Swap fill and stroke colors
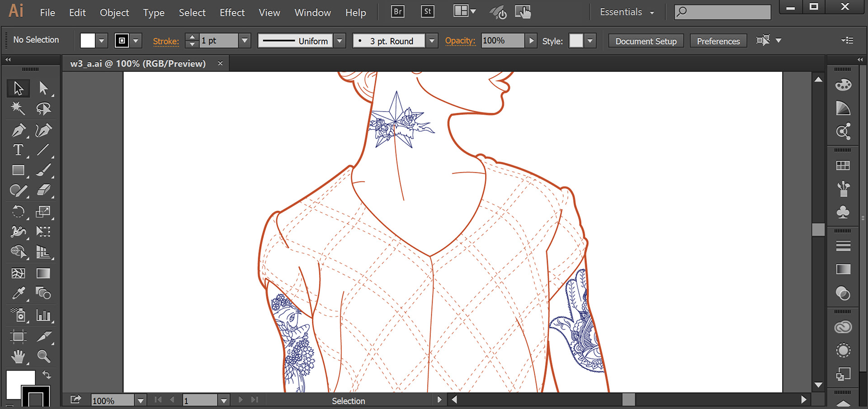868x409 pixels. pos(46,375)
